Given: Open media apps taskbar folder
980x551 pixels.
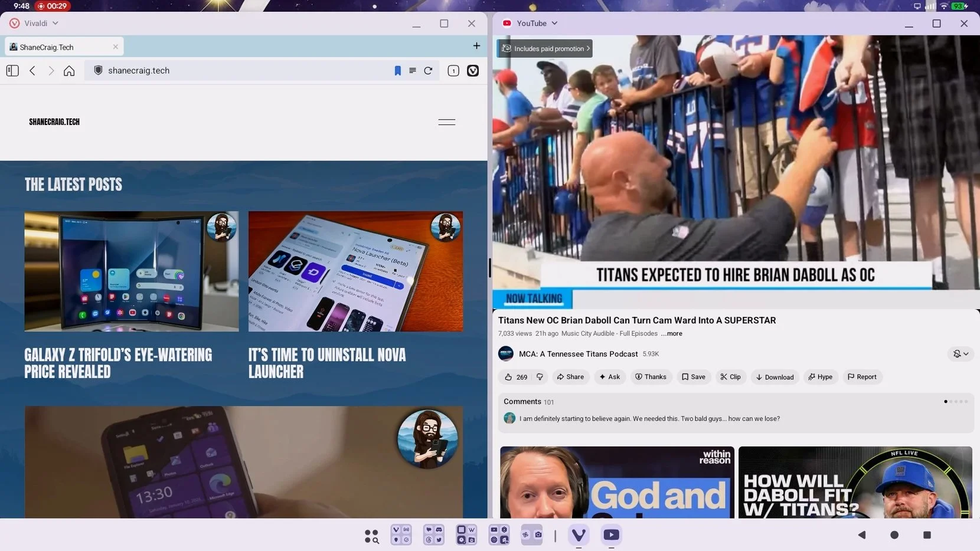Looking at the screenshot, I should (x=499, y=536).
